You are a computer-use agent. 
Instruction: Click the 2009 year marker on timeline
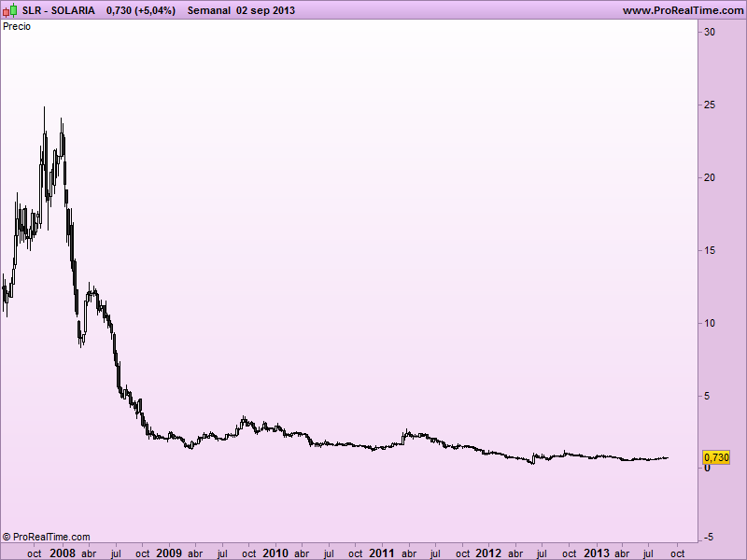click(x=169, y=553)
